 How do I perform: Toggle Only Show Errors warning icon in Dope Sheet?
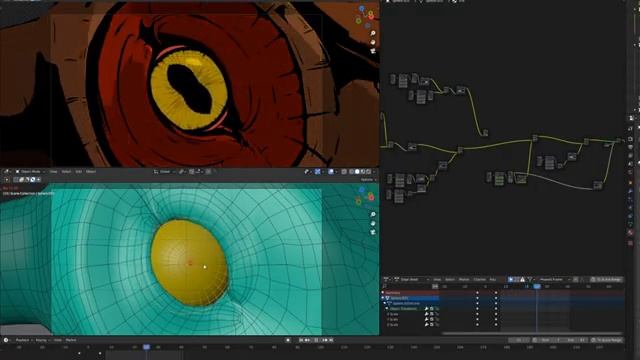tap(522, 280)
